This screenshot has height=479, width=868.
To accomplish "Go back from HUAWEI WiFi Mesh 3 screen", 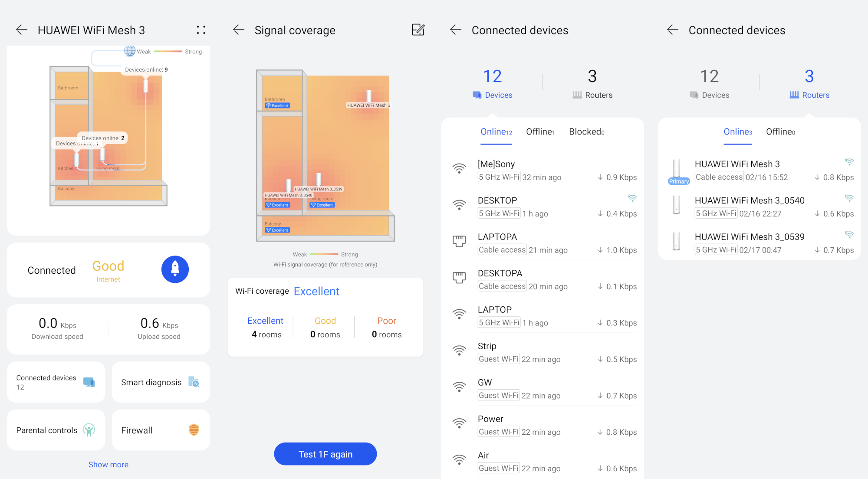I will point(22,30).
